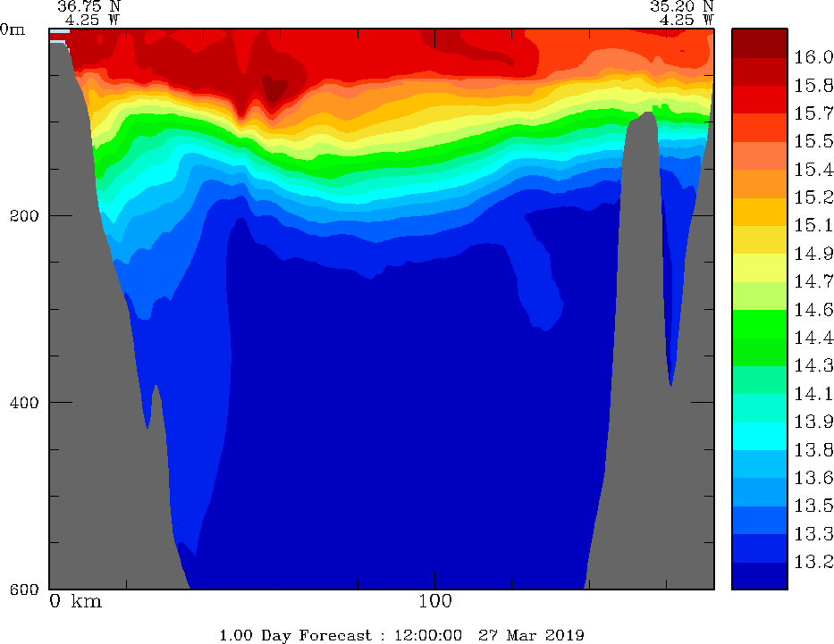Click the 12:00:00 forecast time text
This screenshot has height=644, width=834.
pyautogui.click(x=427, y=635)
